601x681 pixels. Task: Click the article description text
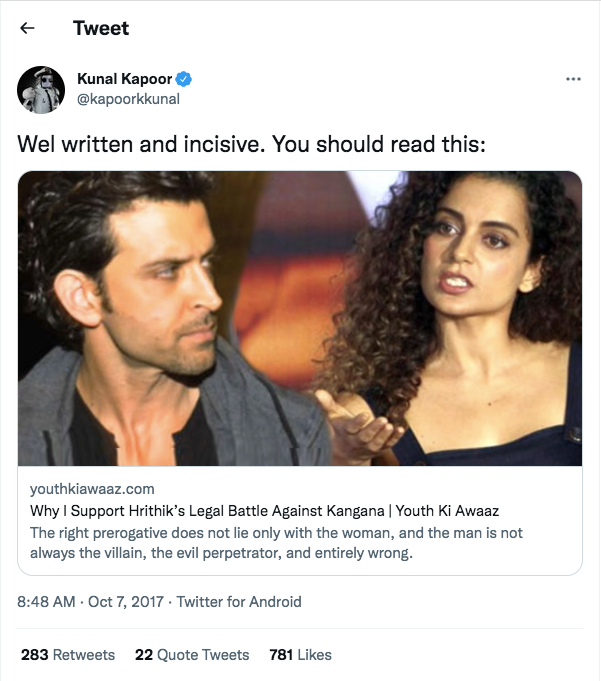tap(276, 542)
